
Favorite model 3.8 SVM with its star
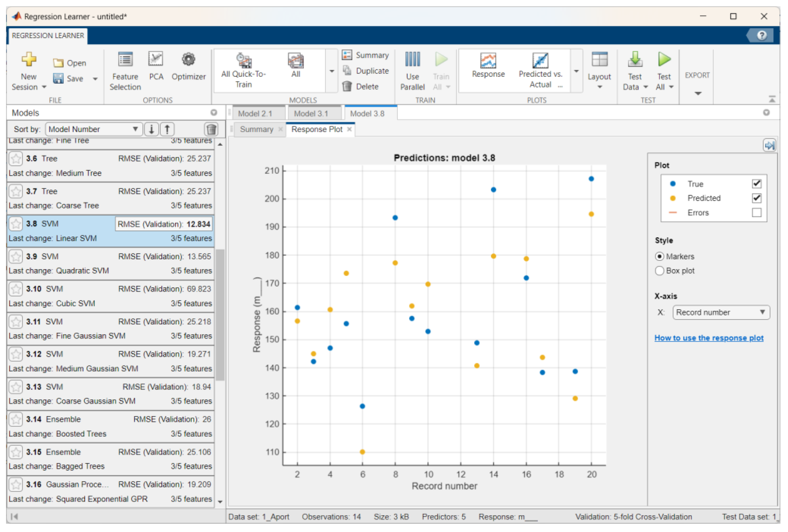point(16,224)
